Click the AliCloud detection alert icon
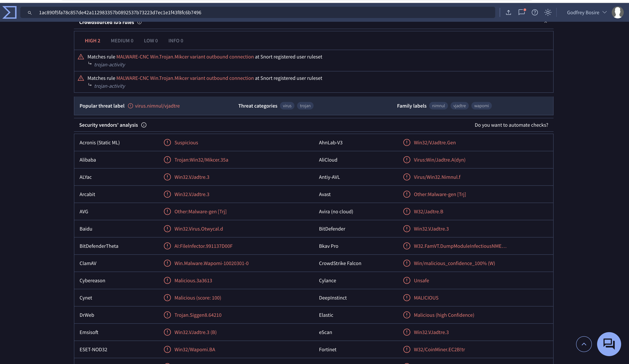The image size is (629, 364). pyautogui.click(x=407, y=160)
